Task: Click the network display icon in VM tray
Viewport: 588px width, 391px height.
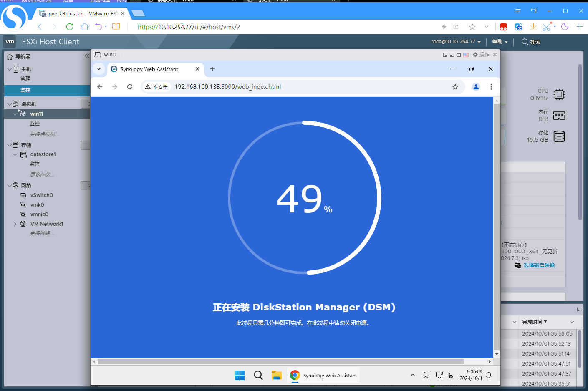Action: coord(439,375)
